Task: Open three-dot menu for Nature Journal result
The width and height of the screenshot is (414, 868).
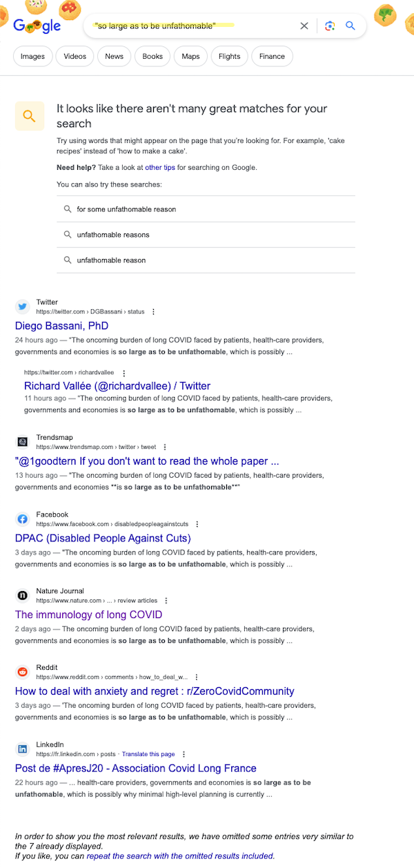Action: (x=166, y=601)
